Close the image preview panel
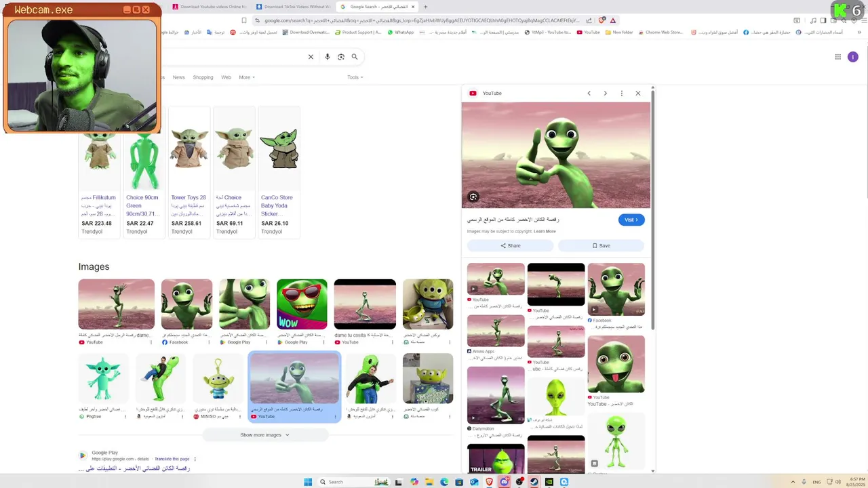 coord(637,93)
